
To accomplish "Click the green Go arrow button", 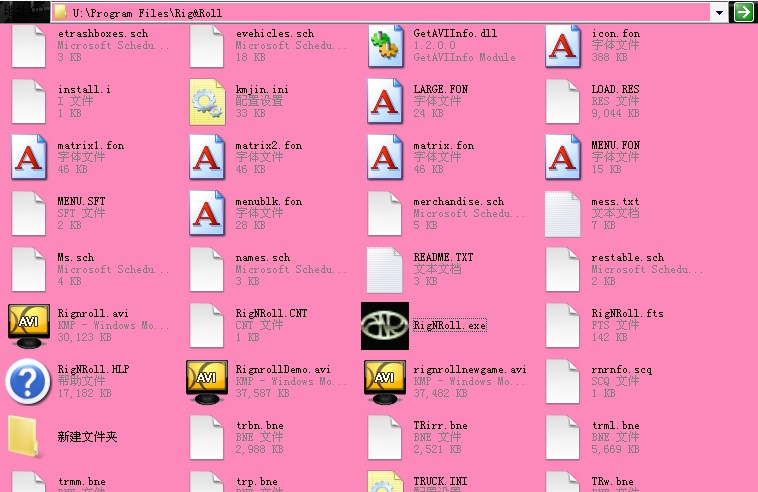I will (x=743, y=12).
